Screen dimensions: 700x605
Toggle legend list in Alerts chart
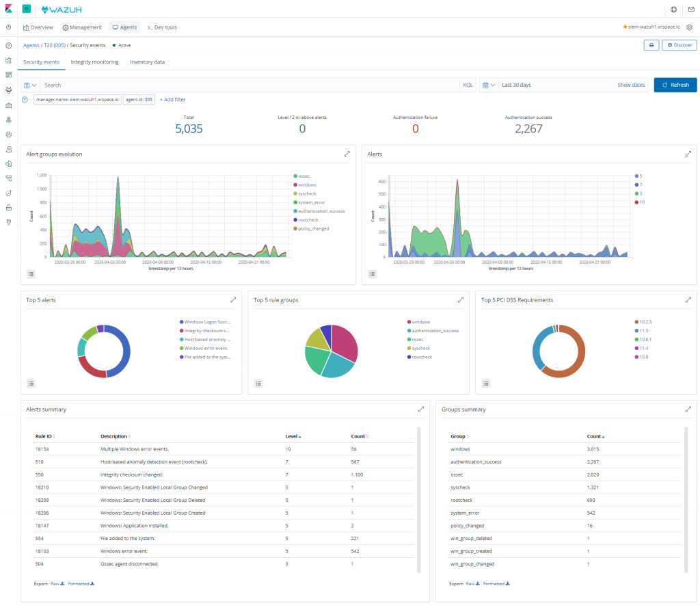372,274
